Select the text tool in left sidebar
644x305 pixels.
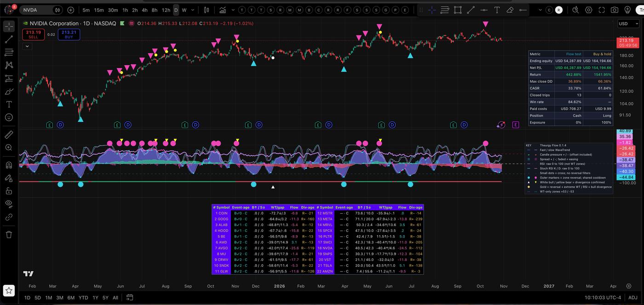pos(9,105)
